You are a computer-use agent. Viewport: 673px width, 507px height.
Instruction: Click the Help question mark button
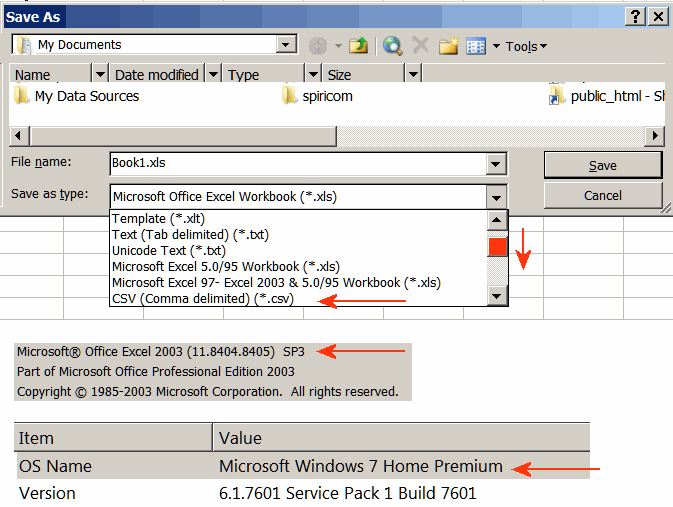pyautogui.click(x=635, y=17)
